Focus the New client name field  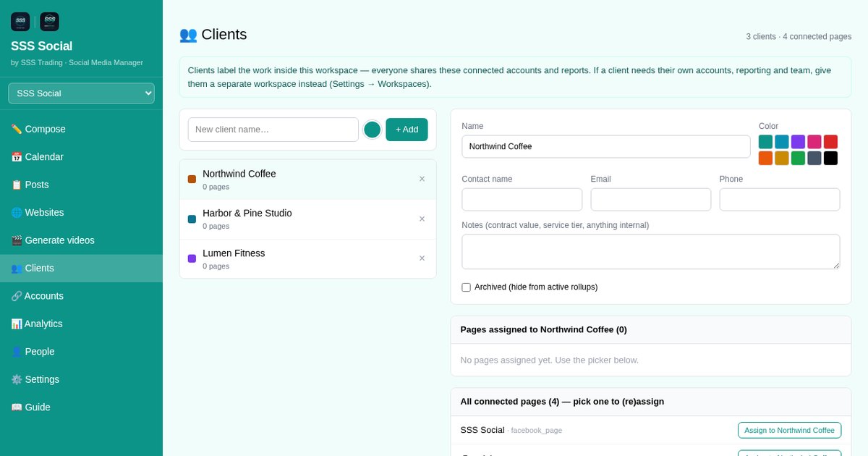273,130
